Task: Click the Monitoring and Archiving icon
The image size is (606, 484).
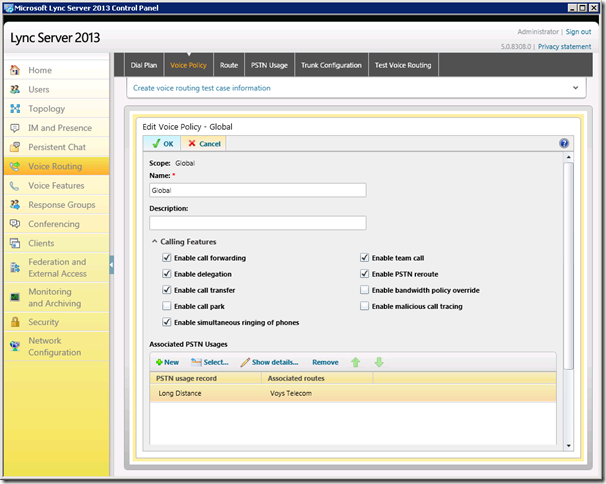Action: click(15, 297)
